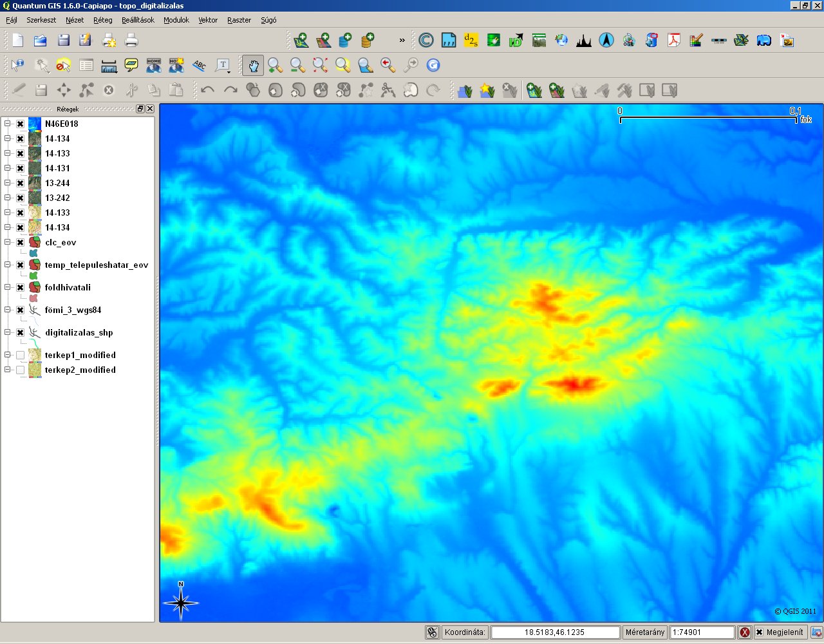Click the Copyright Label plugin icon

tap(426, 41)
